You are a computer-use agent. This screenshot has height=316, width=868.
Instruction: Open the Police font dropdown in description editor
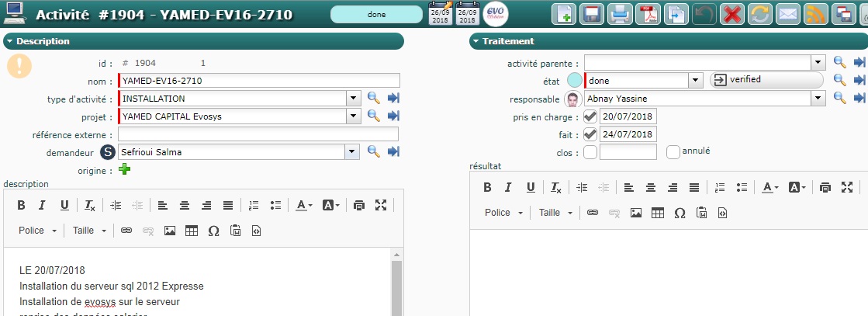38,231
